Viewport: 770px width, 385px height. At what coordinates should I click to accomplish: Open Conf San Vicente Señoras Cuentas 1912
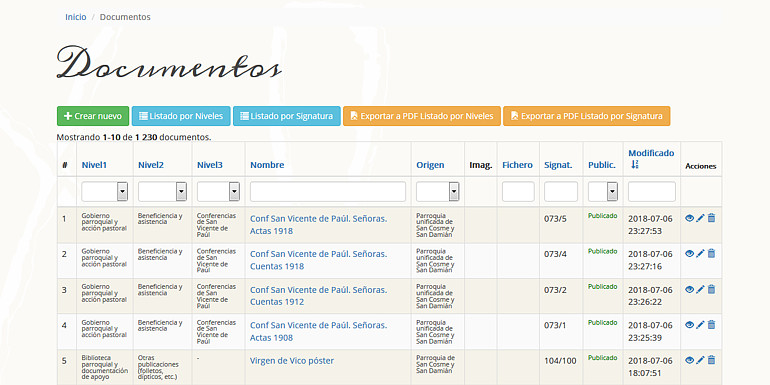coord(318,296)
